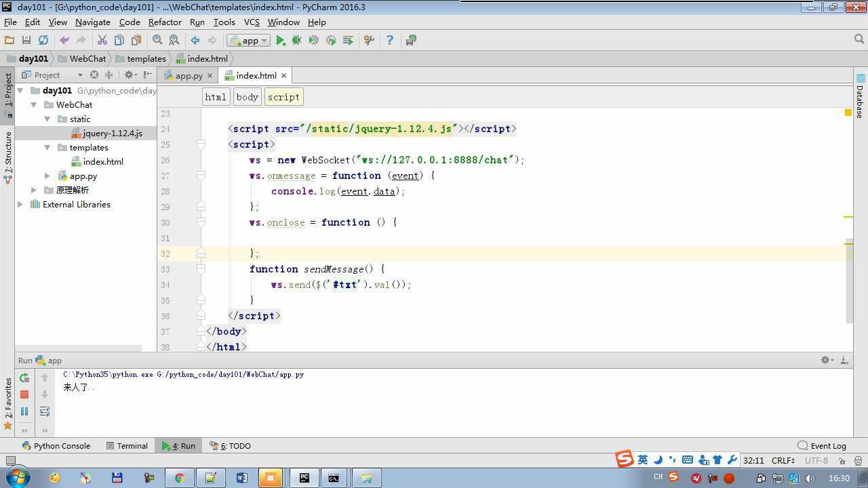Click the Paste icon in the toolbar
The width and height of the screenshot is (868, 488).
(136, 41)
